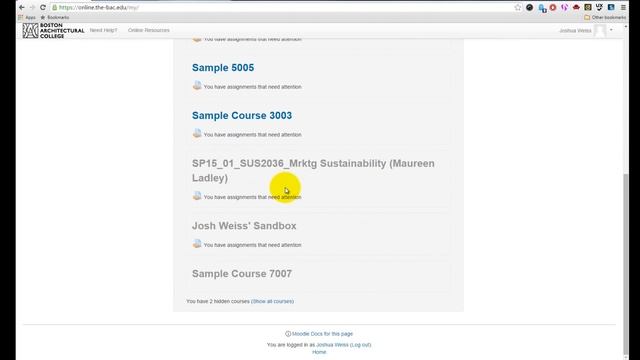The image size is (640, 360).
Task: Click the page vertical scrollbar thumb
Action: [626, 263]
